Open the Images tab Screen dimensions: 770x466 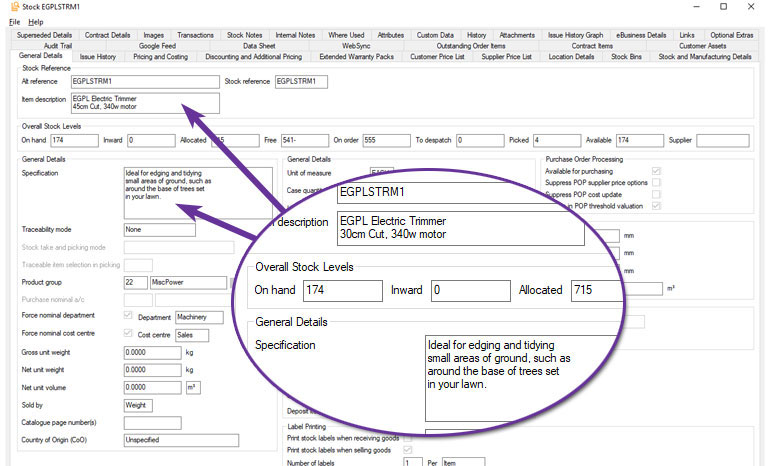(154, 35)
